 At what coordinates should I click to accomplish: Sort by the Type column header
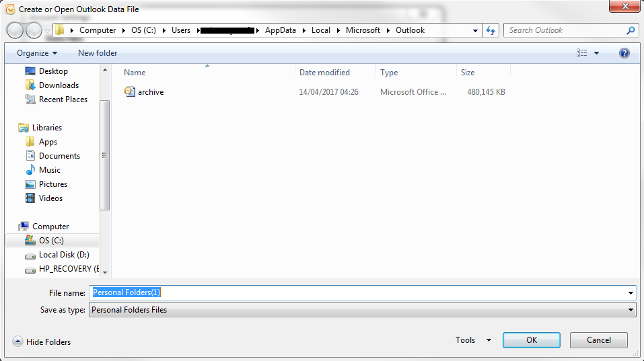[x=389, y=73]
